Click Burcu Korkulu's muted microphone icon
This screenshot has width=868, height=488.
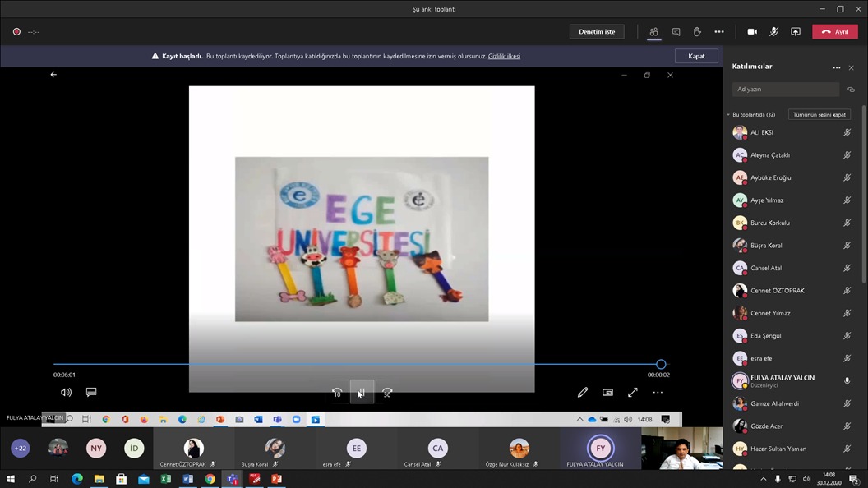coord(847,223)
